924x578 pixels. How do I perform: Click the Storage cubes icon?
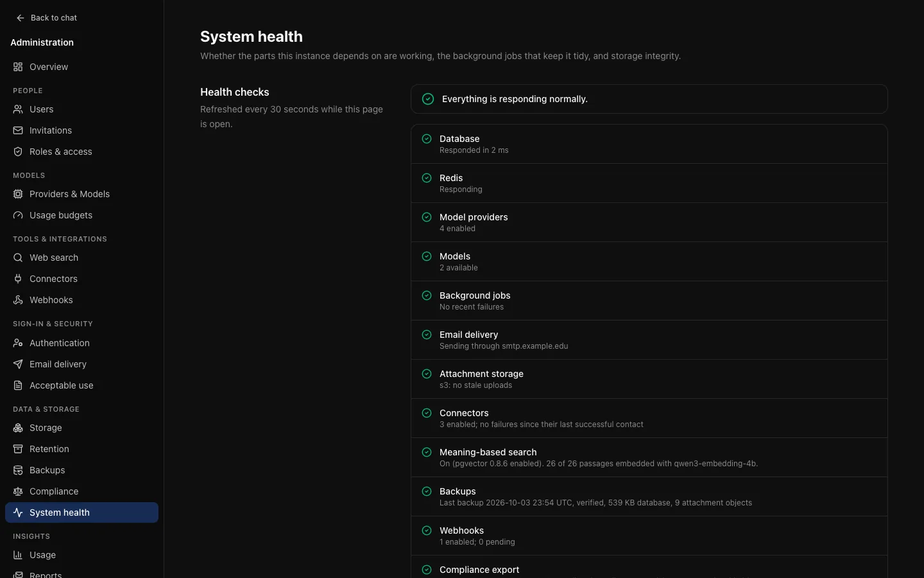click(18, 428)
